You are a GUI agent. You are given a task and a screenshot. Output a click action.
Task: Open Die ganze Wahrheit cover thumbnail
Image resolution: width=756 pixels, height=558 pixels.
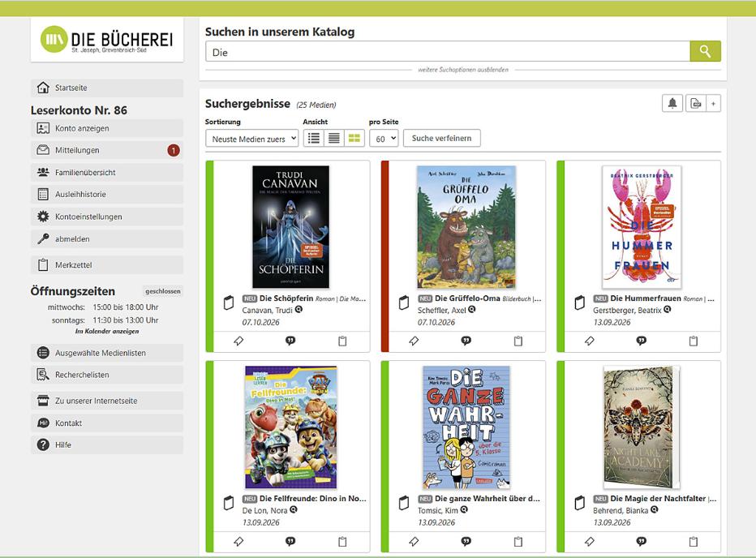tap(466, 427)
